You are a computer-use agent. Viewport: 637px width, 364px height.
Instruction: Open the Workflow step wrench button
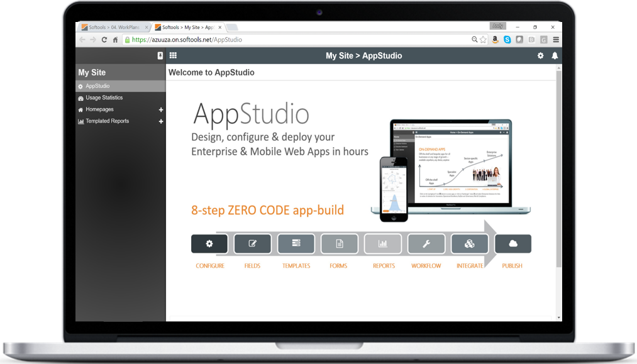(x=426, y=244)
